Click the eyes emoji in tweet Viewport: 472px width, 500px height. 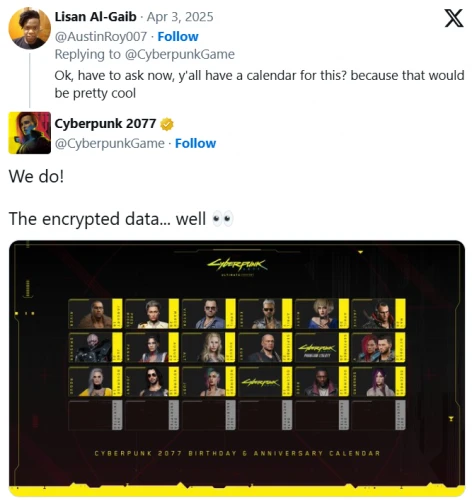(223, 219)
